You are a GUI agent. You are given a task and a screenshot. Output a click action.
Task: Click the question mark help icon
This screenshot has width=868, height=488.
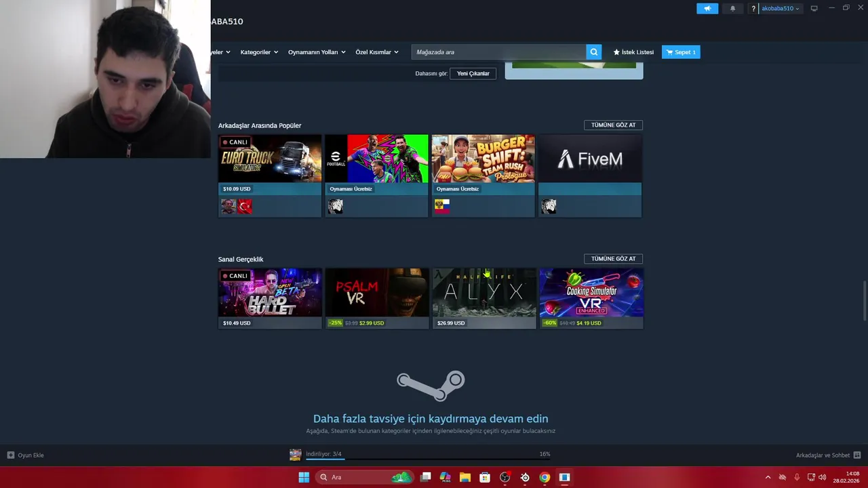click(753, 9)
